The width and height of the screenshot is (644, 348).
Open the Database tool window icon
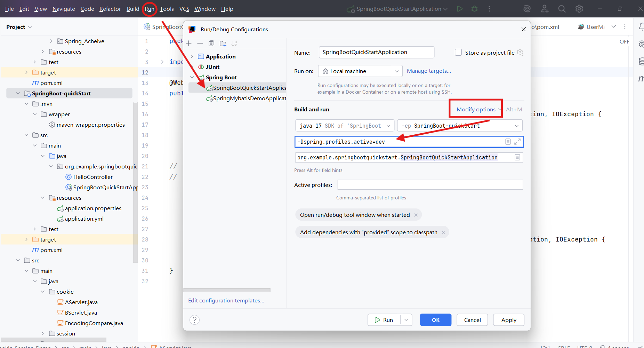(641, 62)
